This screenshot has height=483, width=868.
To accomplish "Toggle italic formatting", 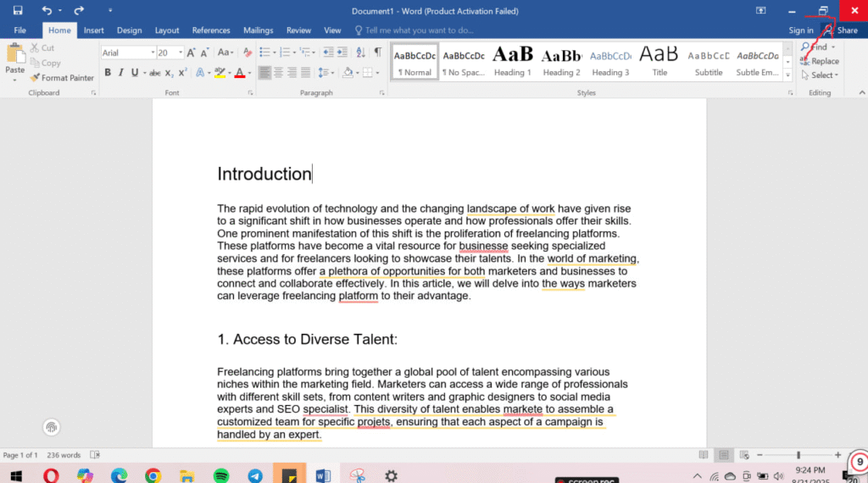I will click(x=121, y=73).
